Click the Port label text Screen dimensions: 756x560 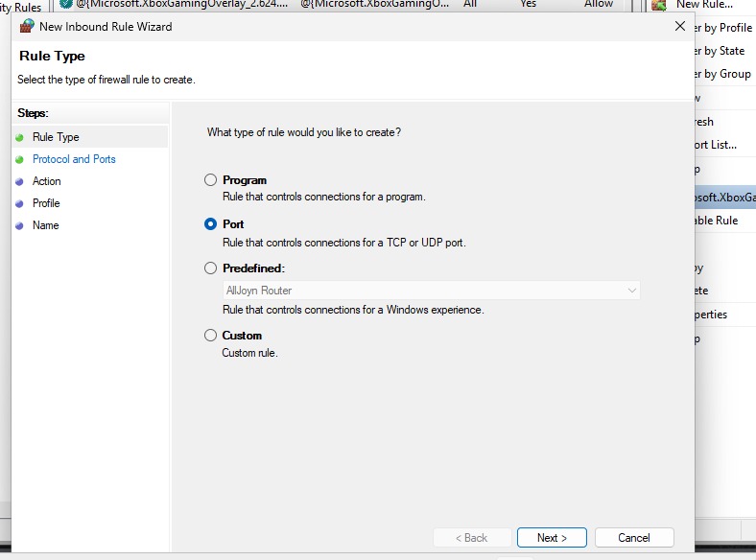233,224
